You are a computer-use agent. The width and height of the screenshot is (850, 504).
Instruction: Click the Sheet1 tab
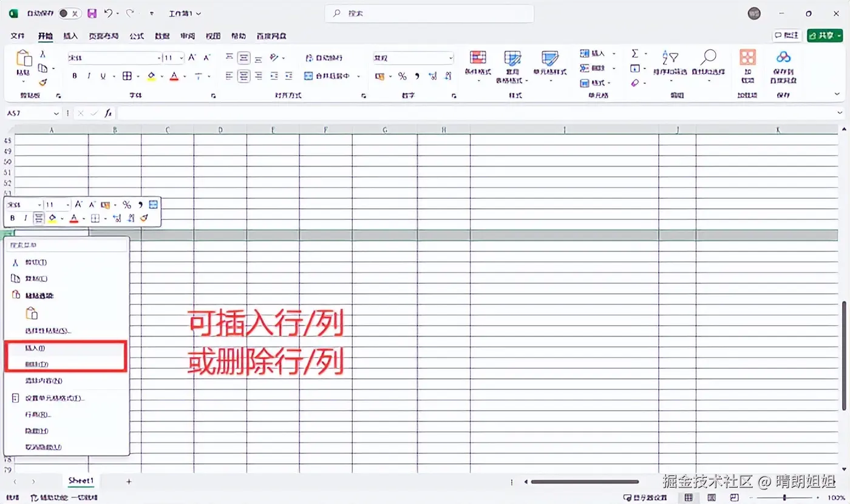click(81, 481)
